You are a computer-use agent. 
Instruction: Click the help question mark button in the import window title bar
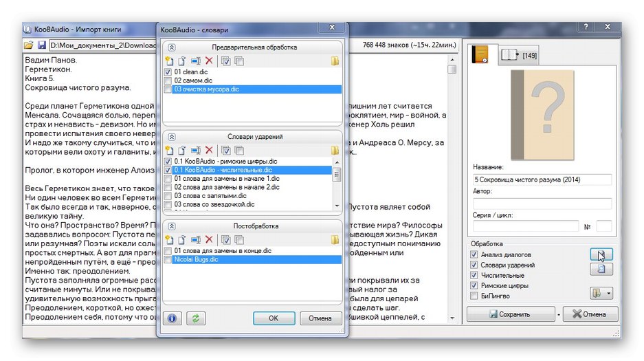[x=586, y=27]
